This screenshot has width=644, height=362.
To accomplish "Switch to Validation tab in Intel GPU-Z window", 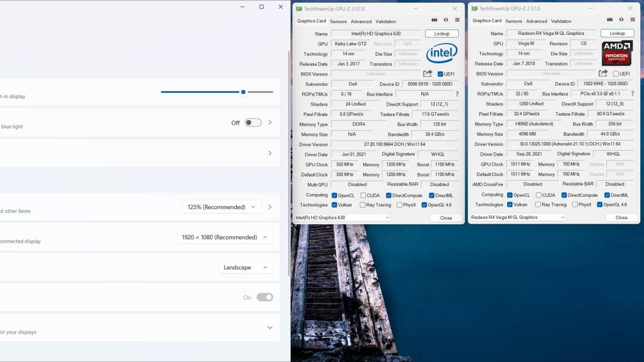I will [386, 21].
